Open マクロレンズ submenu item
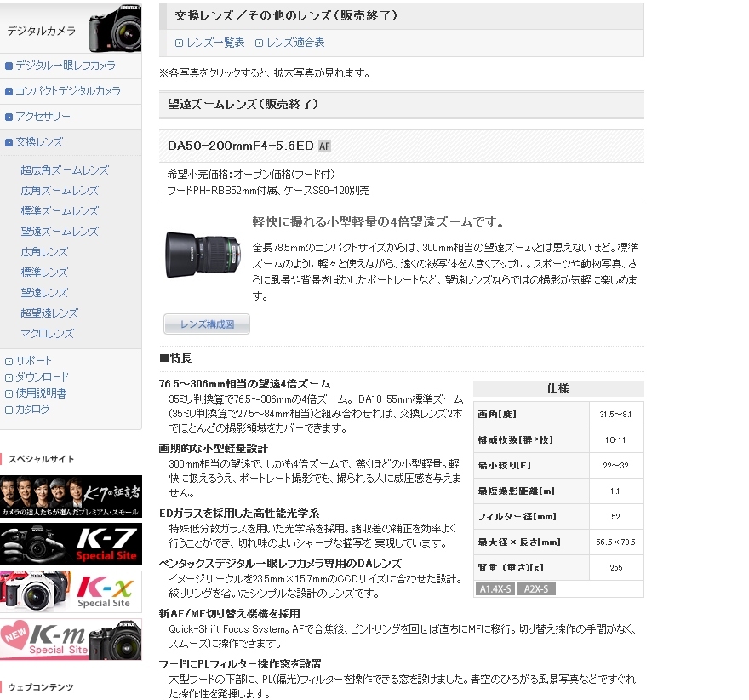 point(48,334)
